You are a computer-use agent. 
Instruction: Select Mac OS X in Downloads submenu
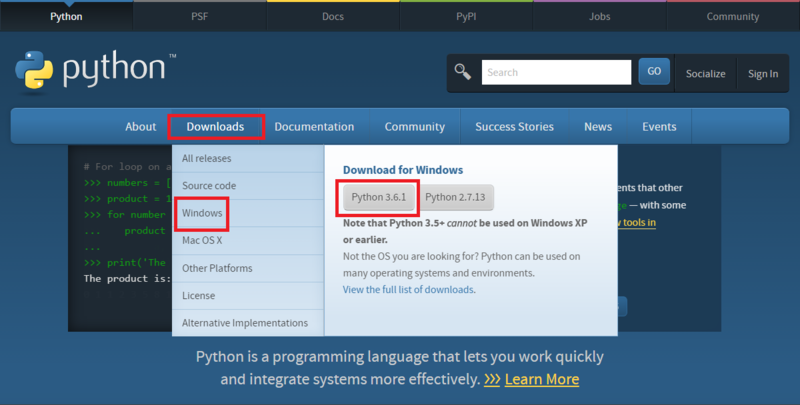(x=248, y=240)
